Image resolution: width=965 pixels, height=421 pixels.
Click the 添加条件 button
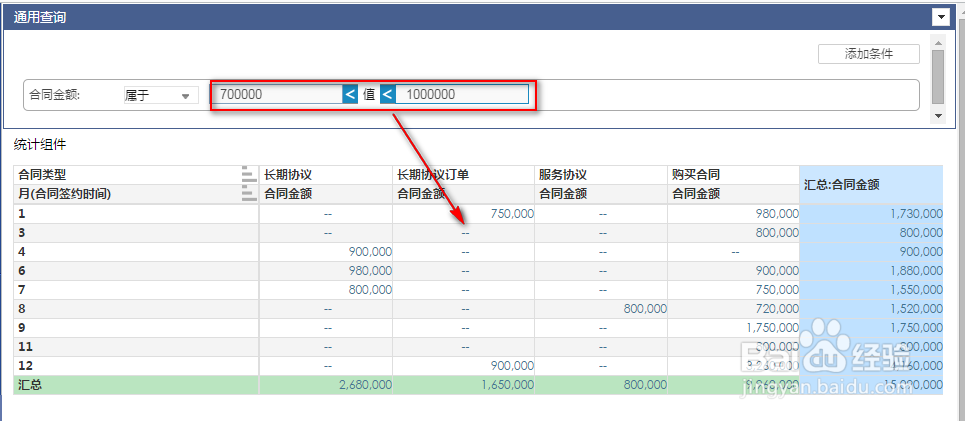click(x=868, y=54)
